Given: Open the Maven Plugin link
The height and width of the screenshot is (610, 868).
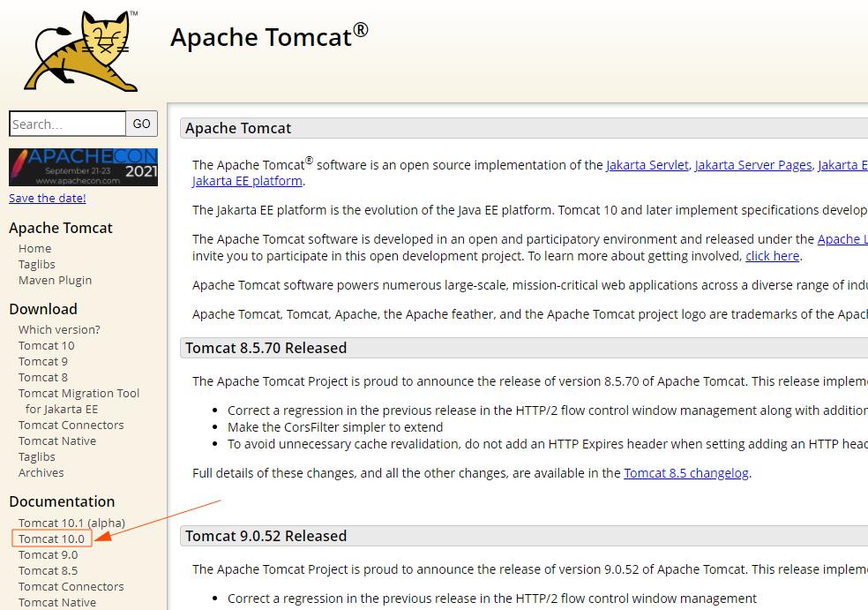Looking at the screenshot, I should click(55, 281).
